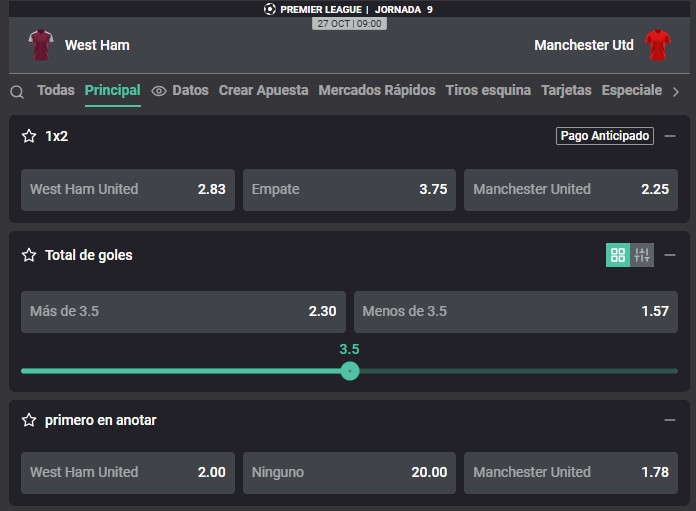
Task: Bet on Empate at 3.75
Action: (349, 190)
